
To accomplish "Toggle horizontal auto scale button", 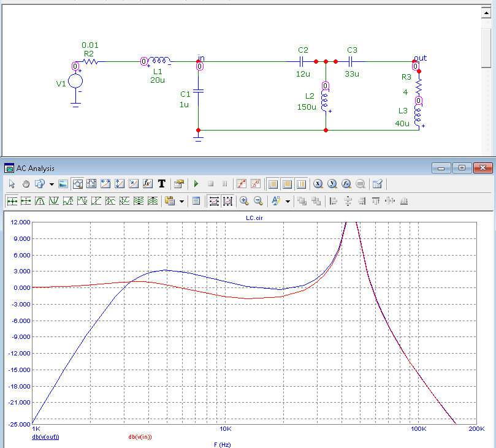I will pyautogui.click(x=214, y=201).
